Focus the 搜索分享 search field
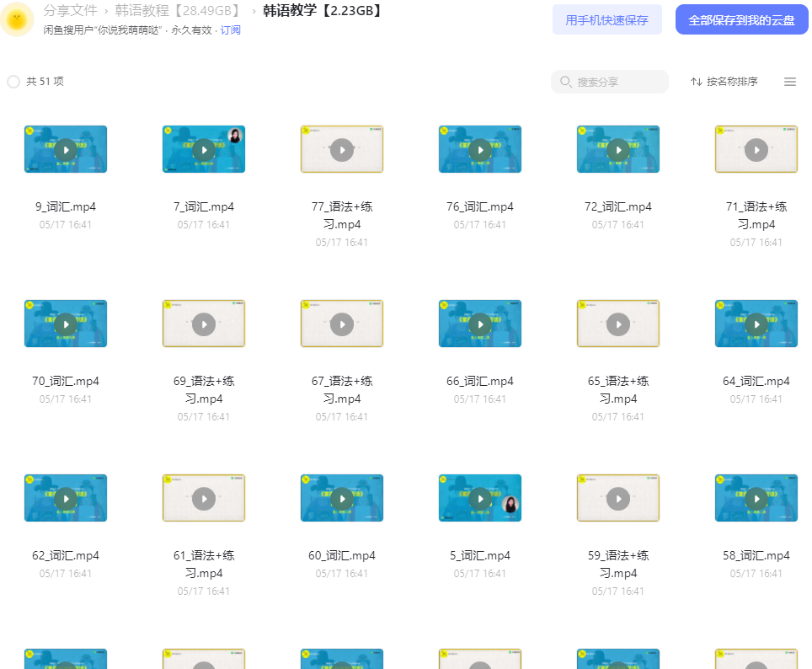 (610, 82)
